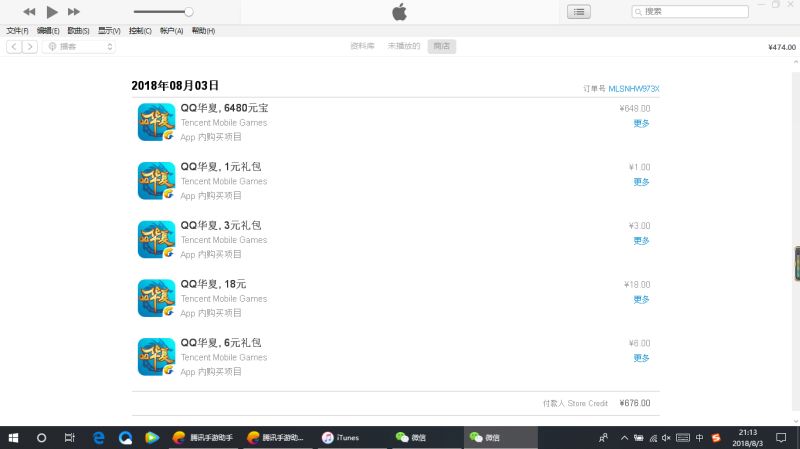Go forward with the right arrow
Viewport: 800px width, 449px height.
(30, 46)
